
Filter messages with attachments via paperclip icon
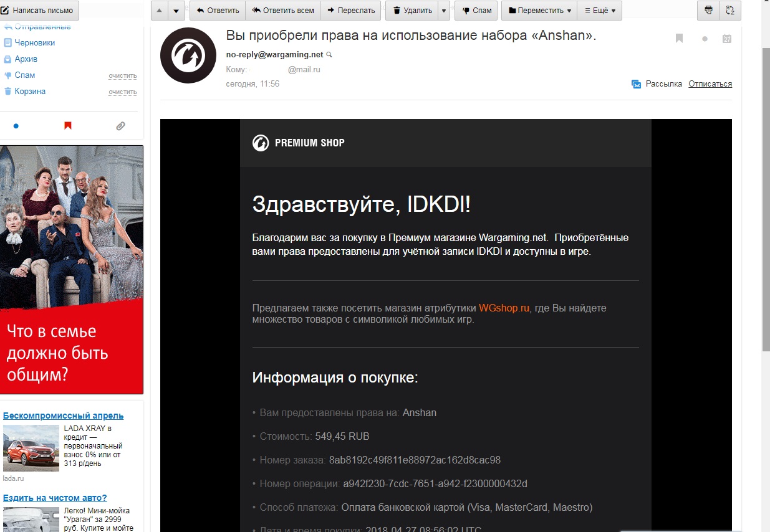click(x=120, y=126)
